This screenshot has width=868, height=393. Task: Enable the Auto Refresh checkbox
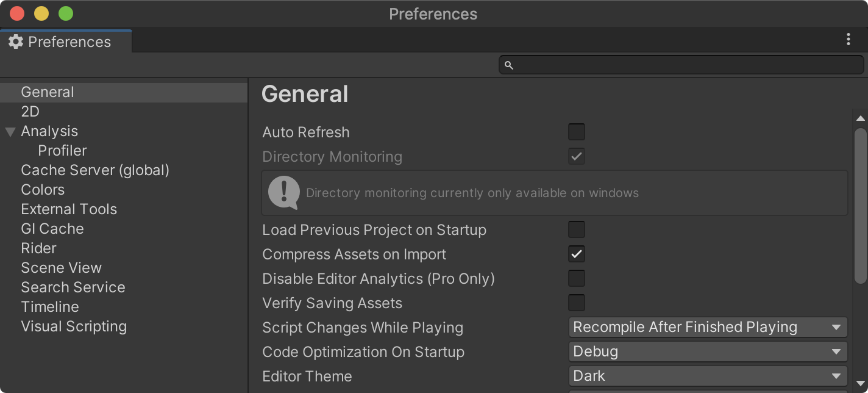pyautogui.click(x=576, y=132)
